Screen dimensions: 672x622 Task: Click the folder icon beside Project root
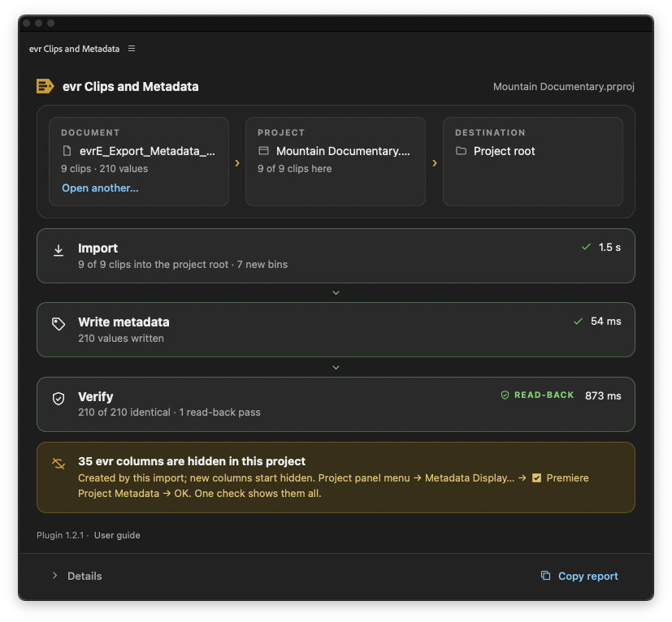point(462,151)
